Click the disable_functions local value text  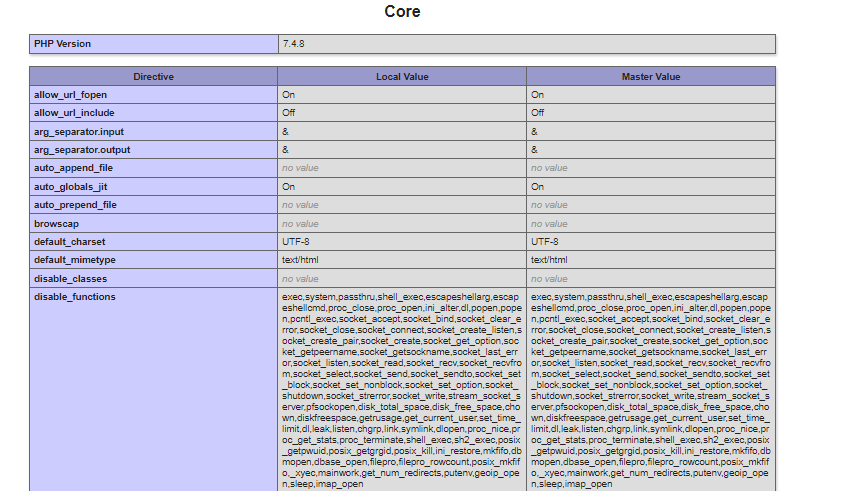tap(400, 390)
